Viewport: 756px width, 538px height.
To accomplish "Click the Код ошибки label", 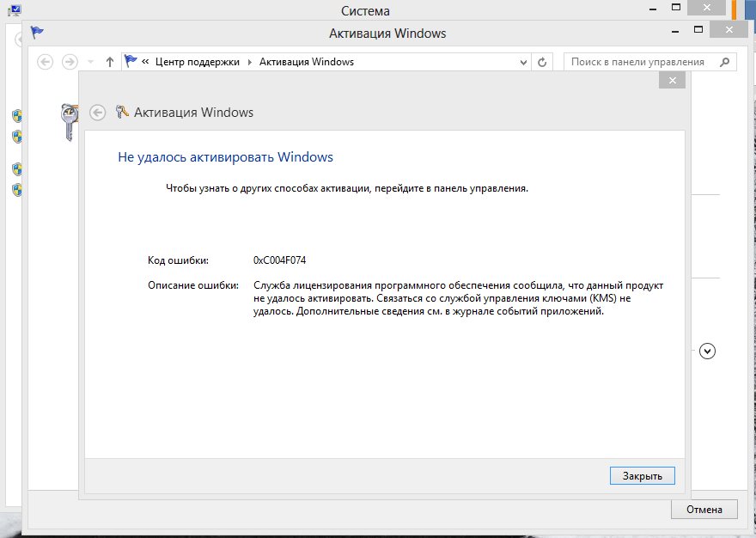I will 178,260.
